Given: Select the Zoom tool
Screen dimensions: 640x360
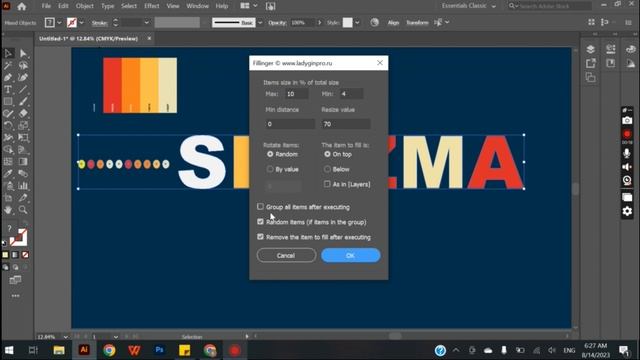Looking at the screenshot, I should coord(23,210).
